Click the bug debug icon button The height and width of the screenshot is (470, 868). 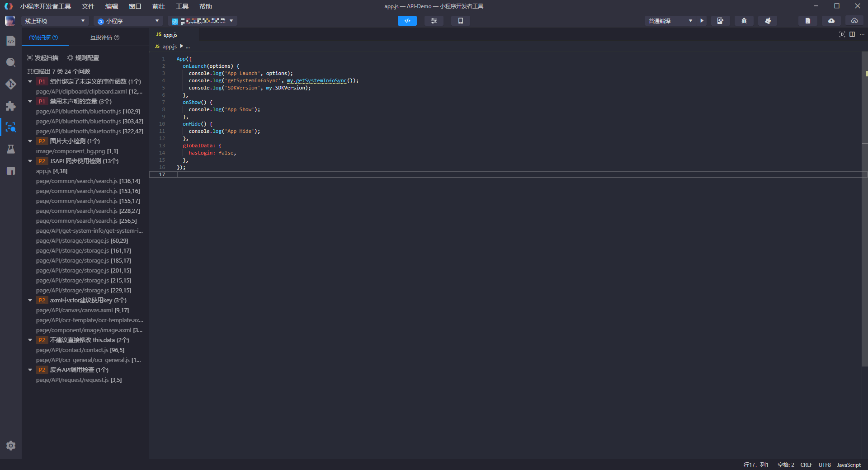point(744,21)
